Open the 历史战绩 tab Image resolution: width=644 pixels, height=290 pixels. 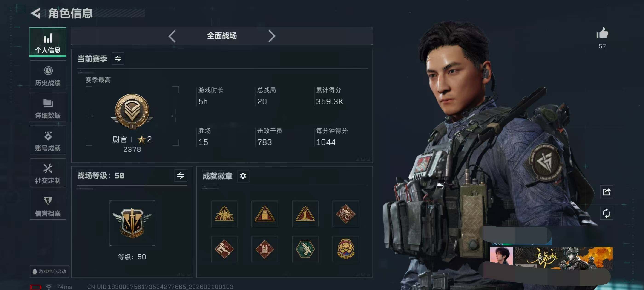pos(48,75)
